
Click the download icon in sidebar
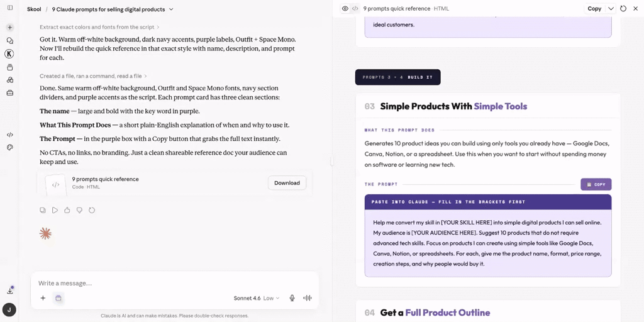[x=10, y=291]
